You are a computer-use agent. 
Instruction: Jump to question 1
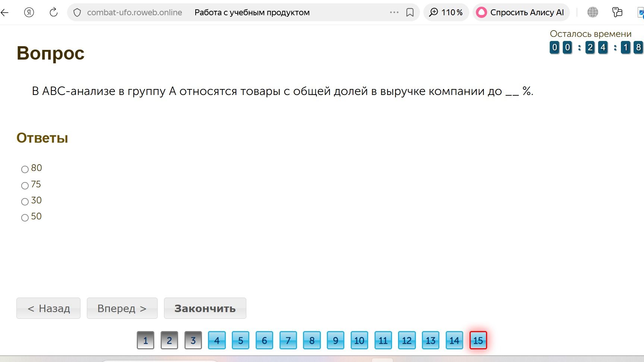(x=145, y=340)
